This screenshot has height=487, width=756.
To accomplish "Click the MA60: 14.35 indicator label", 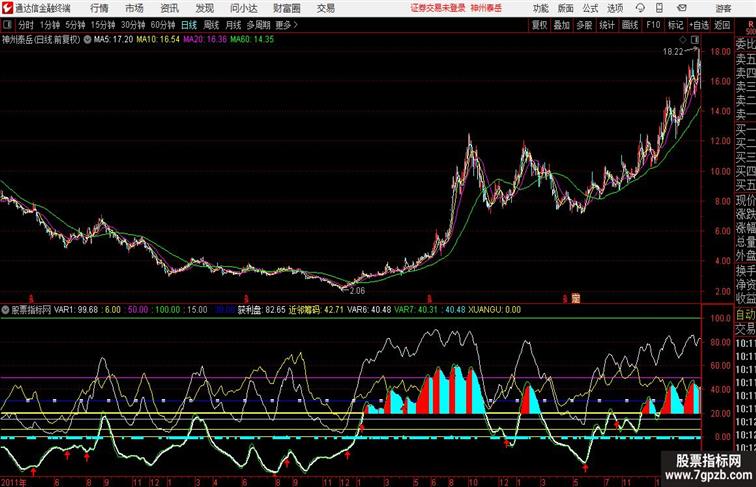I will (x=252, y=40).
